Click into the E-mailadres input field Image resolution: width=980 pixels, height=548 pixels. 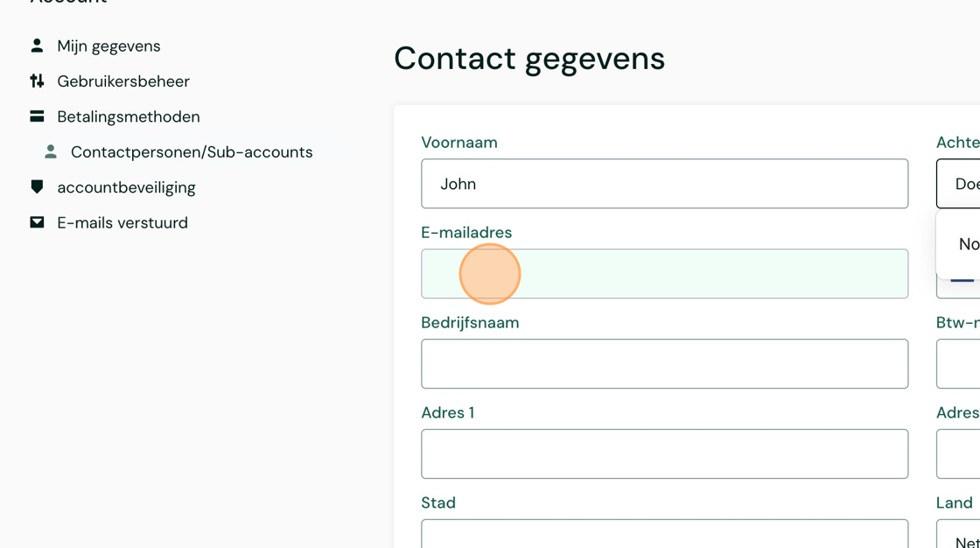click(x=664, y=274)
